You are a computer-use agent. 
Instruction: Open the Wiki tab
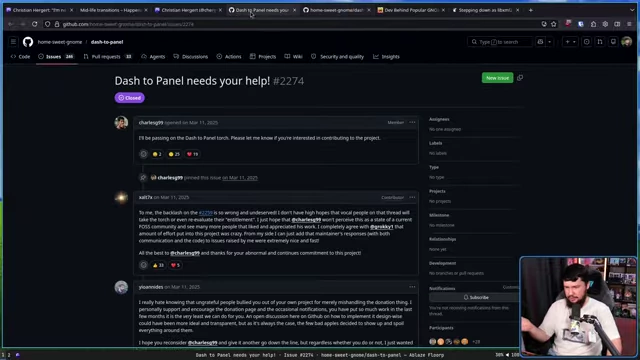293,57
